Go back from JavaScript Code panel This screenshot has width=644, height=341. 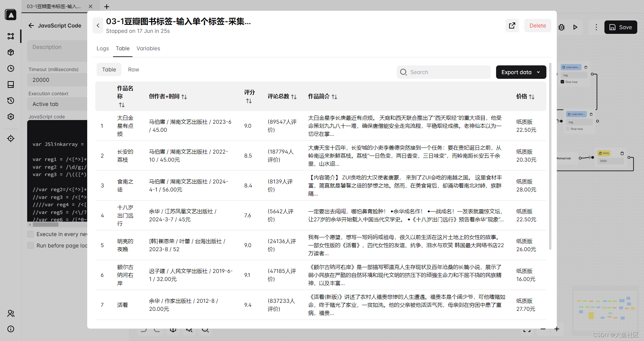coord(31,25)
